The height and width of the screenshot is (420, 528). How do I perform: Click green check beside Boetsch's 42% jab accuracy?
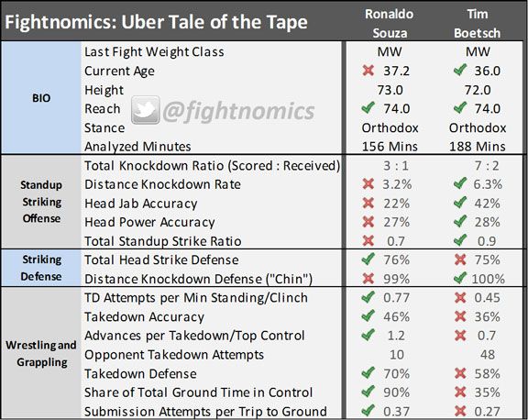[459, 202]
